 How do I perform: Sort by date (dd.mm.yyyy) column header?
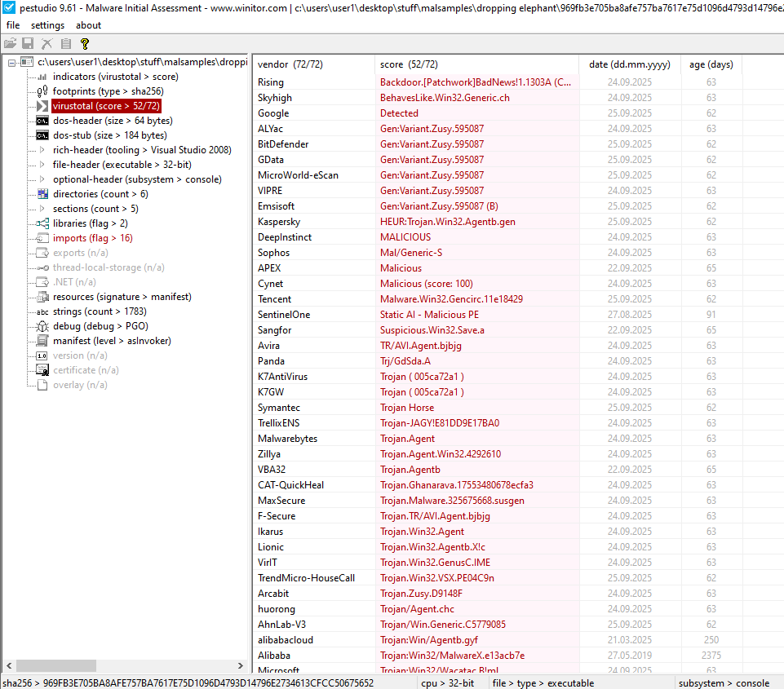630,64
